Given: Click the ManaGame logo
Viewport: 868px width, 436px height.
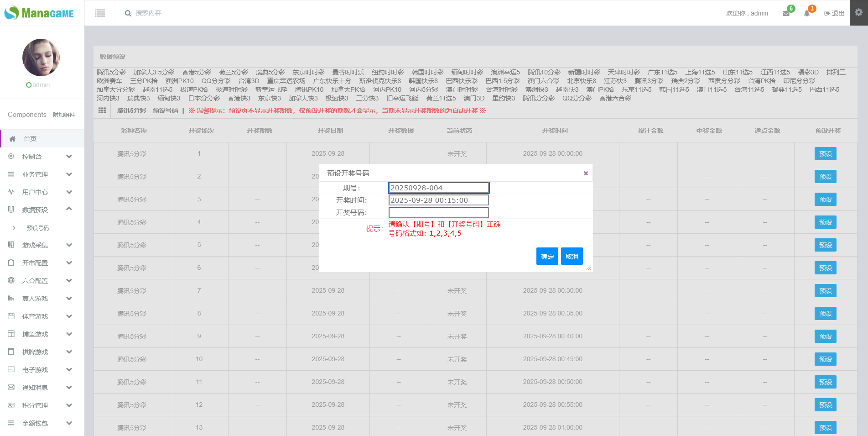Looking at the screenshot, I should tap(39, 13).
